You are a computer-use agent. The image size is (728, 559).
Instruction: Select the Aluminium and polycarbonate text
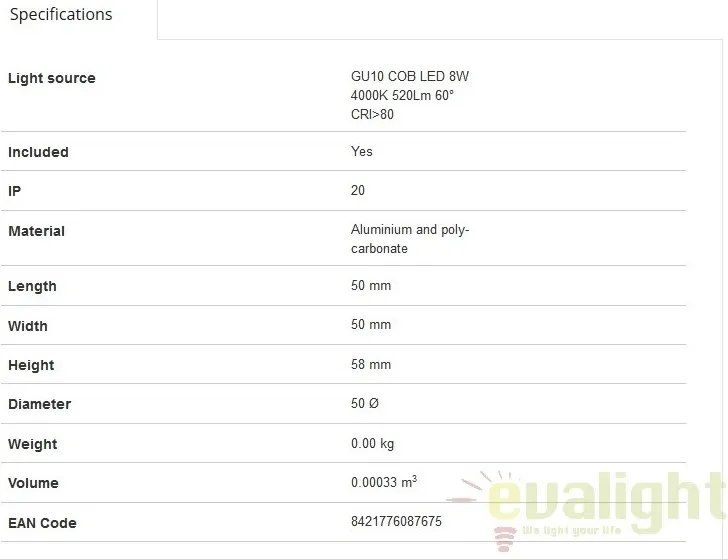(x=410, y=239)
